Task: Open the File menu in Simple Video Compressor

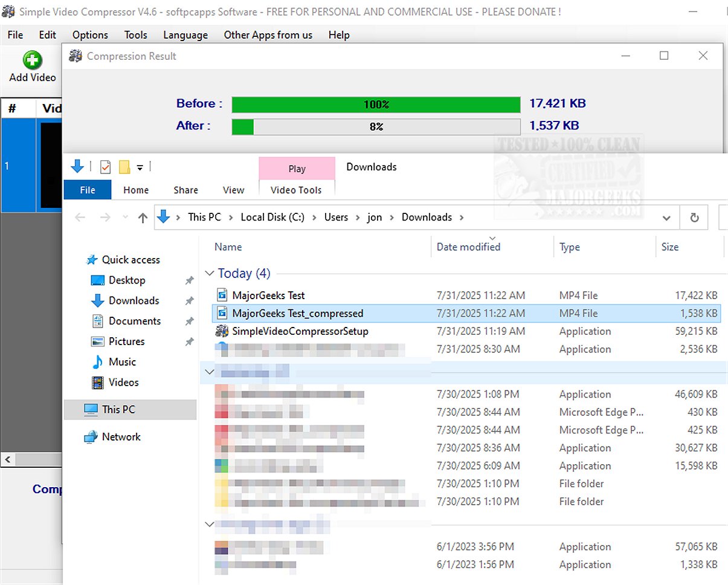Action: pos(16,35)
